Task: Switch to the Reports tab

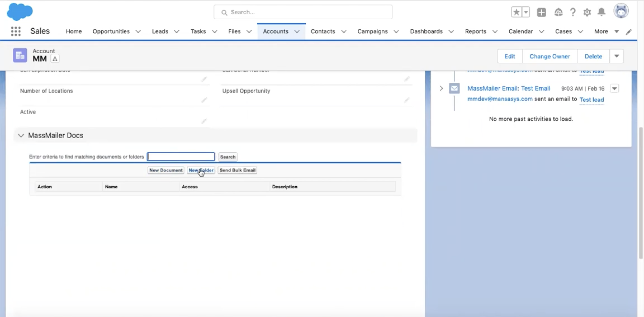Action: click(x=476, y=31)
